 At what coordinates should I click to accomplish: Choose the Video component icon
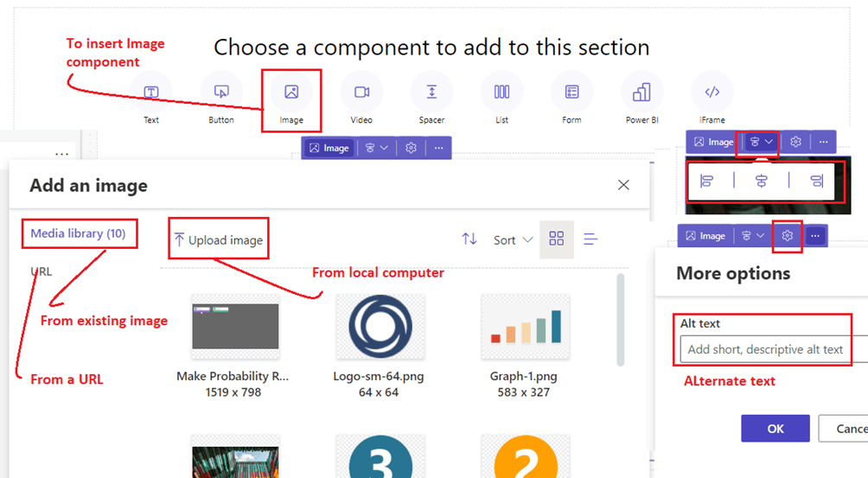(361, 92)
